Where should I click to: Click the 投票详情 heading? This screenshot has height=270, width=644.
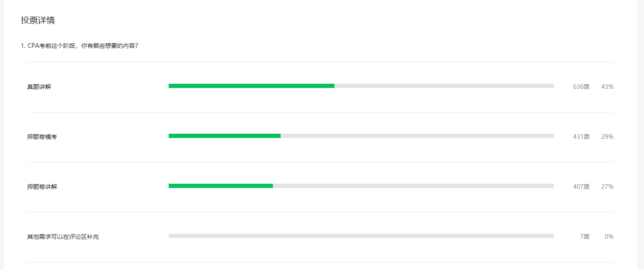pyautogui.click(x=38, y=20)
